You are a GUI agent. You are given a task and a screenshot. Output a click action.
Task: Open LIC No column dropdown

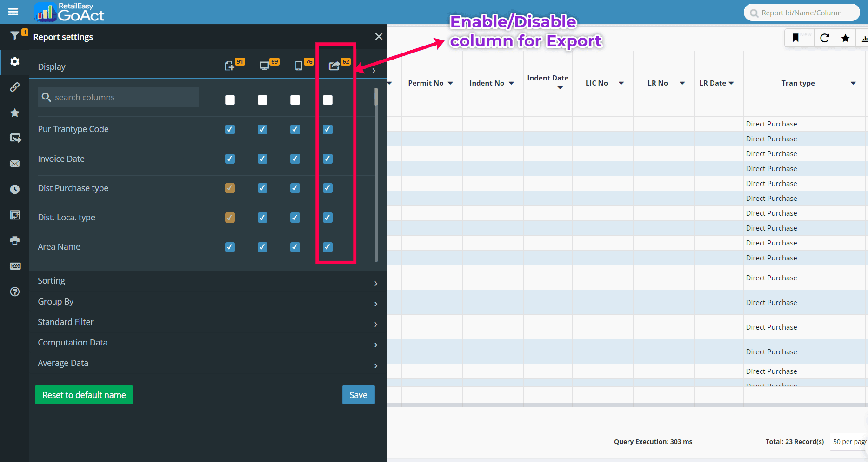[x=621, y=83]
